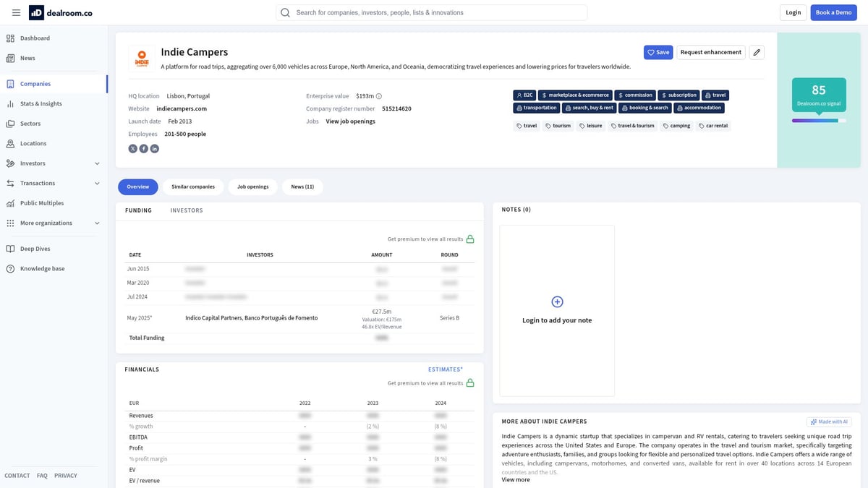The image size is (868, 488).
Task: Open the News (11) tab
Action: 302,187
